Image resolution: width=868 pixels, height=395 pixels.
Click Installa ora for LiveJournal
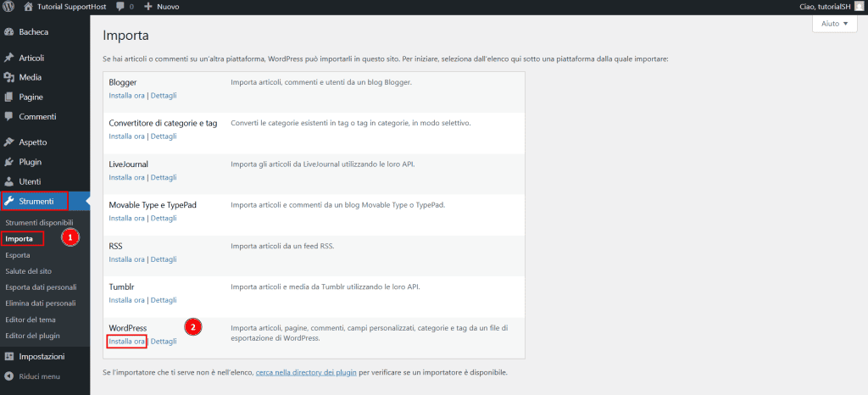click(x=127, y=177)
